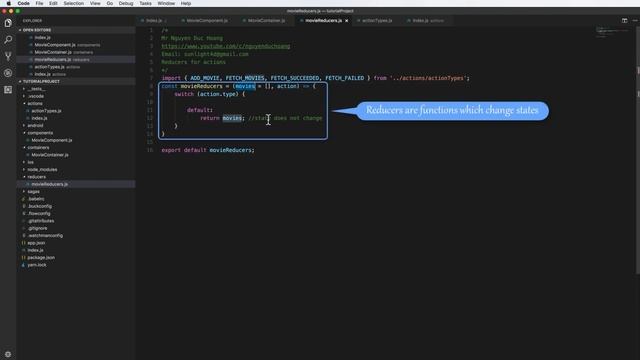The image size is (640, 360).
Task: Collapse the components folder
Action: click(40, 133)
